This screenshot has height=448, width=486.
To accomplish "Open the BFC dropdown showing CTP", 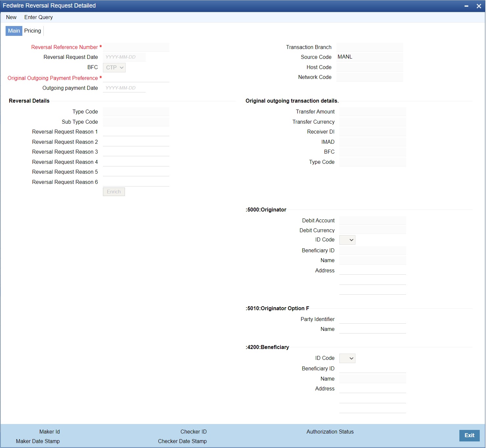I will click(x=114, y=67).
